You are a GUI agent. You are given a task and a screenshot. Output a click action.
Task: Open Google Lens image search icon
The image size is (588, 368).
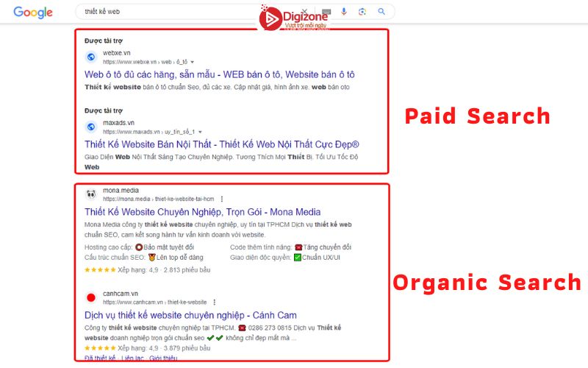[362, 12]
